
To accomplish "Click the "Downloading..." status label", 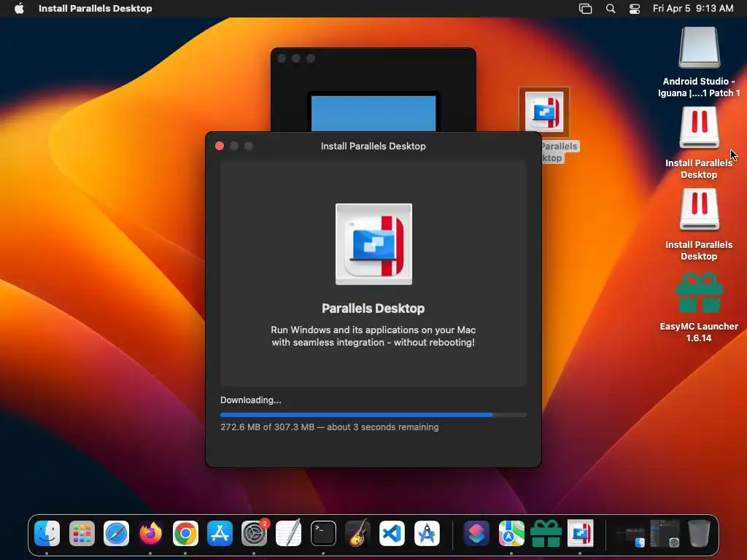I will click(x=251, y=400).
